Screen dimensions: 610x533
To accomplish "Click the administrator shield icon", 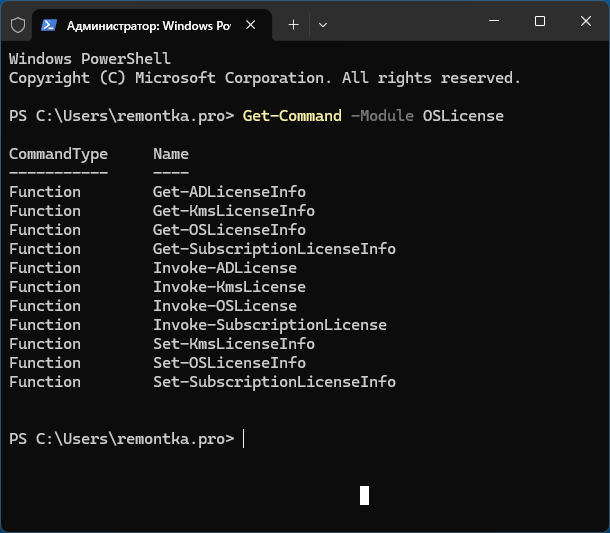I will tap(18, 25).
